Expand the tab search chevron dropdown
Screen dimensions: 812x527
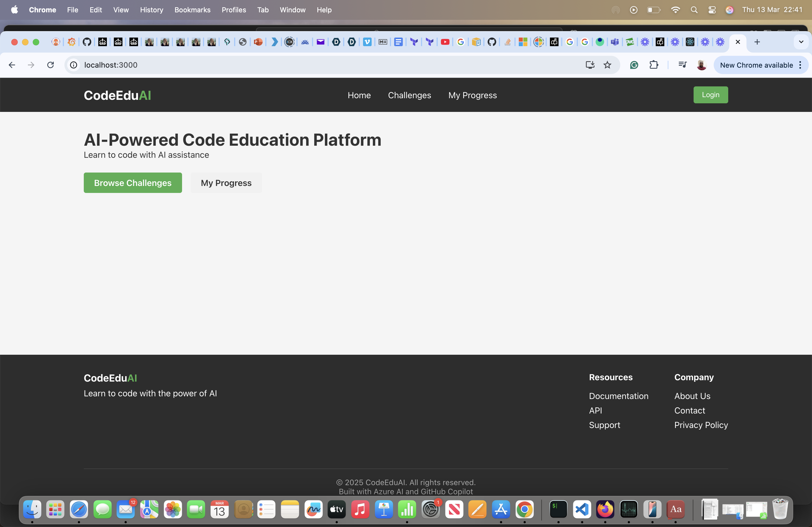tap(801, 42)
